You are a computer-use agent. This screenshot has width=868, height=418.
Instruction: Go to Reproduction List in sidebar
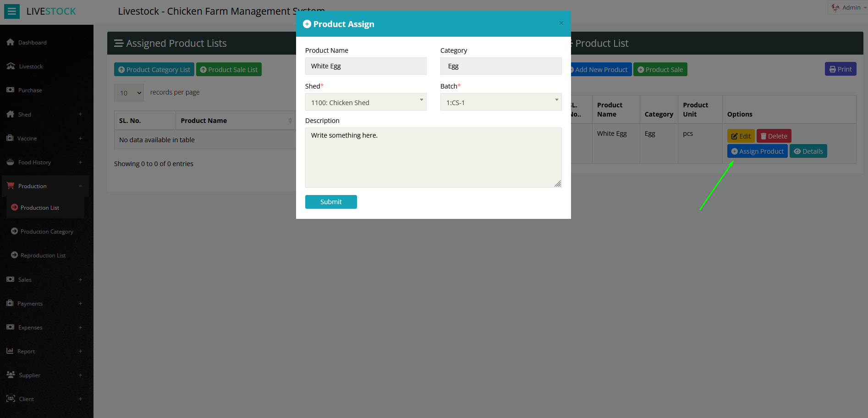pos(43,256)
